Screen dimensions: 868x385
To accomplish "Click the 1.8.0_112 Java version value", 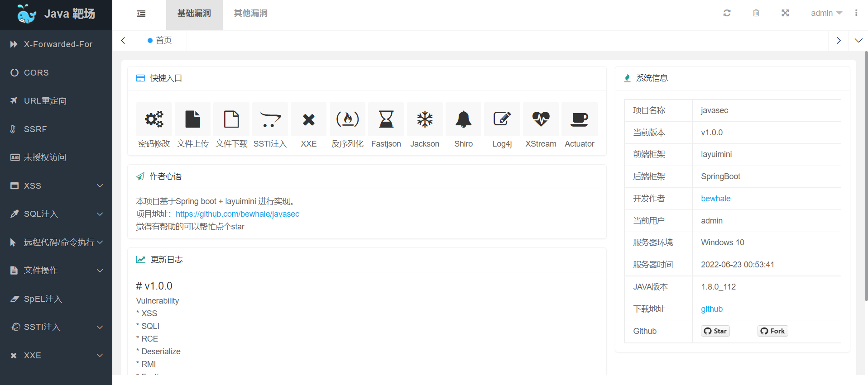I will 718,287.
